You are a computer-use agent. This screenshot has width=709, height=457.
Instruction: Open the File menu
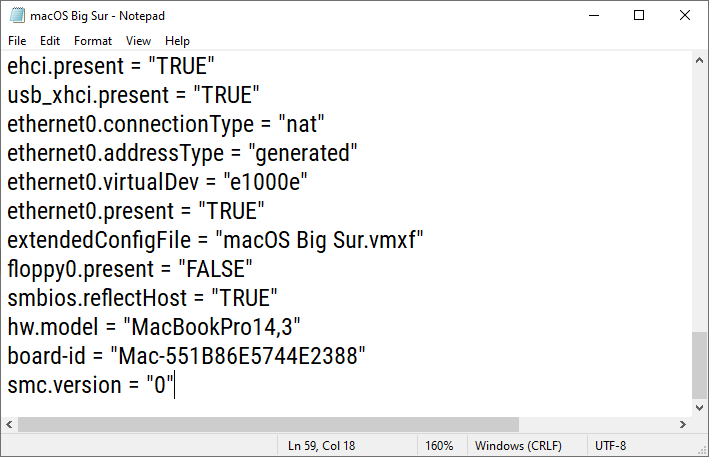coord(17,41)
